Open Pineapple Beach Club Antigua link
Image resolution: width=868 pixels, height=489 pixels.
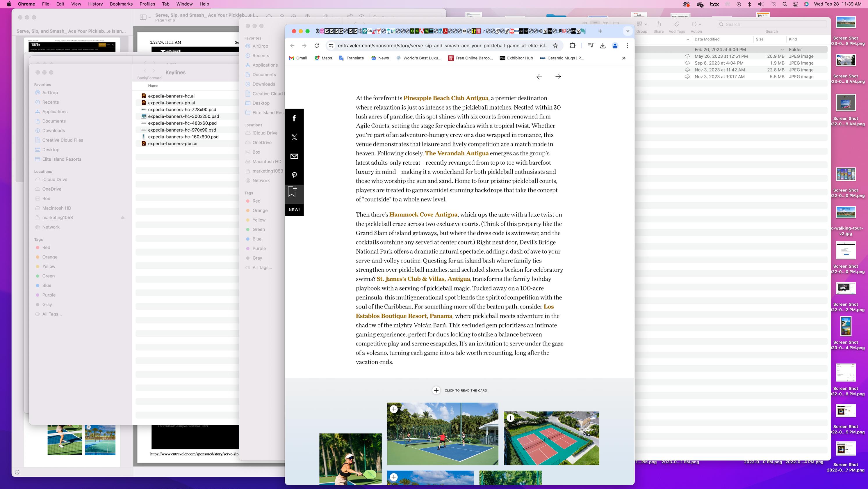coord(445,98)
